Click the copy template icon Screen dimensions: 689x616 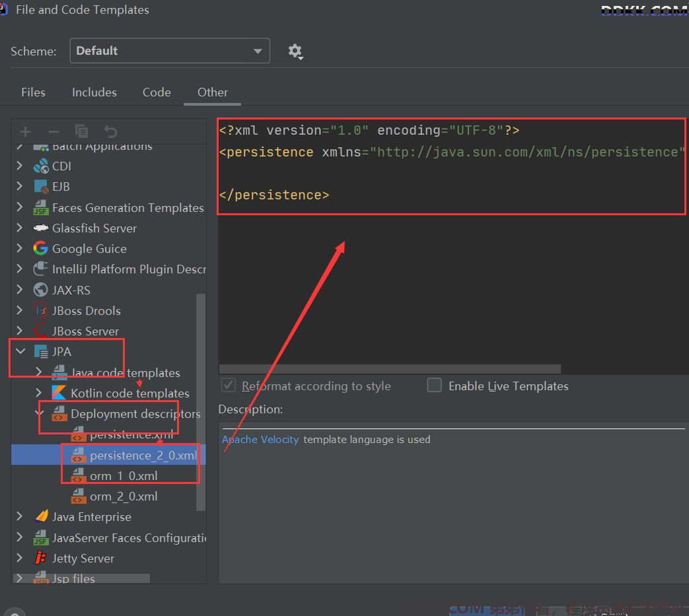[x=82, y=131]
